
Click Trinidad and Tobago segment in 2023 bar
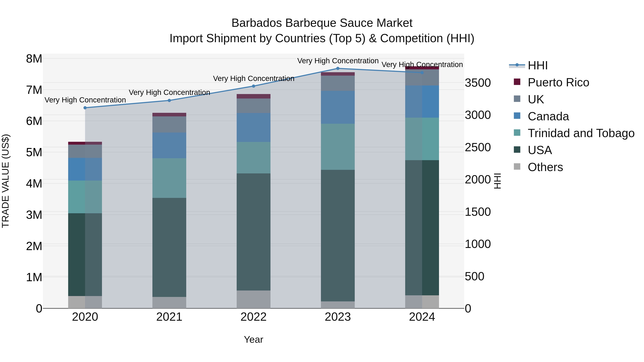click(x=338, y=147)
